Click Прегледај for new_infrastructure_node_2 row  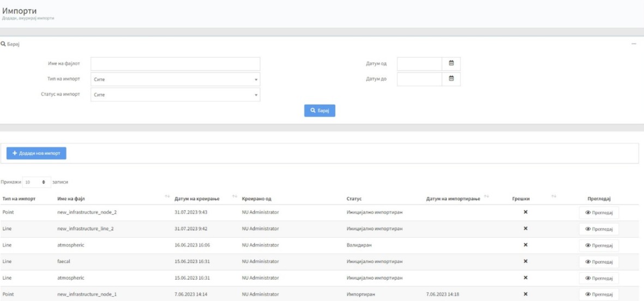599,213
